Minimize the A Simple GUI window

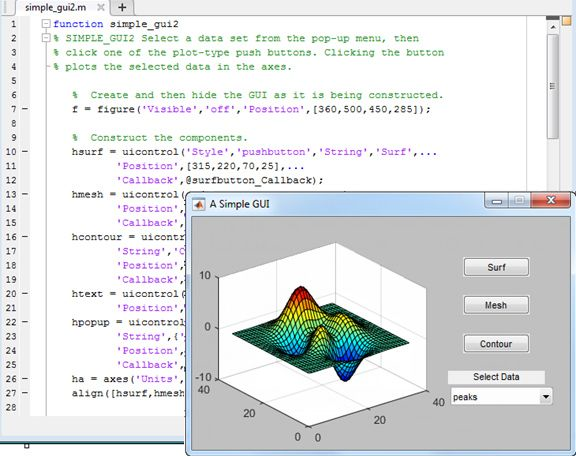497,201
